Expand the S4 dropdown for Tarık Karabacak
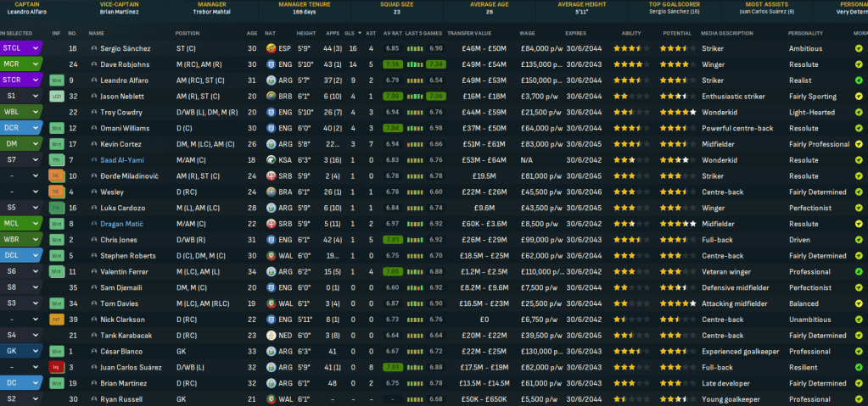868x406 pixels. (36, 336)
